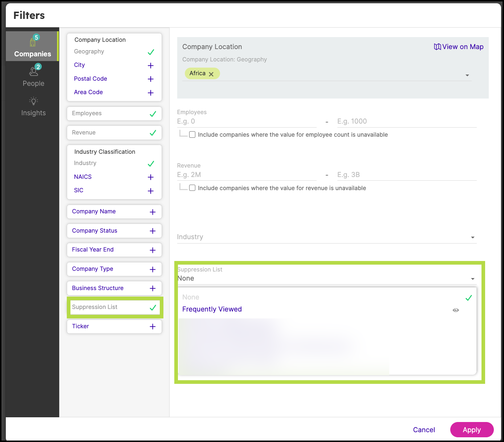The image size is (504, 442).
Task: Click the maximum employees input field
Action: click(407, 121)
